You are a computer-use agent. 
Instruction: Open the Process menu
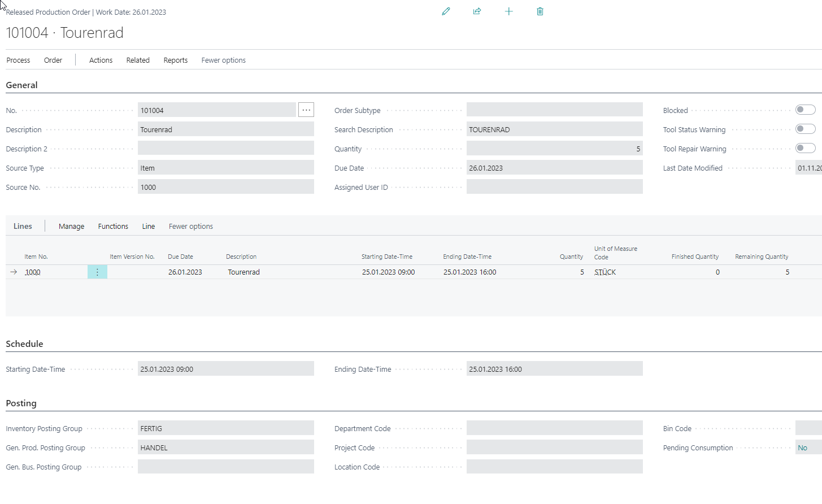tap(18, 60)
